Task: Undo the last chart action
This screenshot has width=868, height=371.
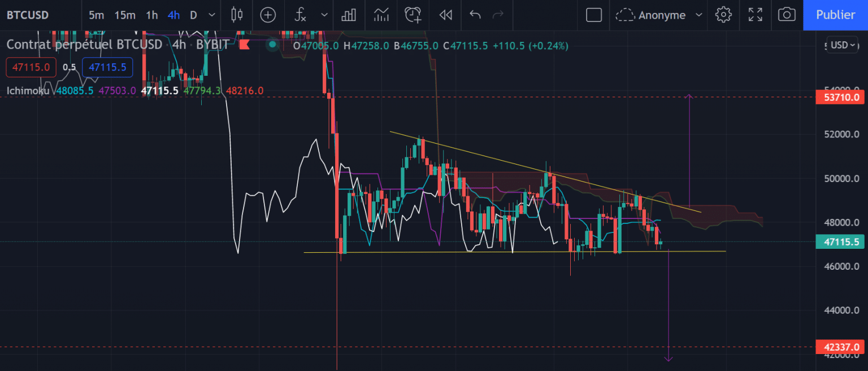Action: [x=475, y=15]
